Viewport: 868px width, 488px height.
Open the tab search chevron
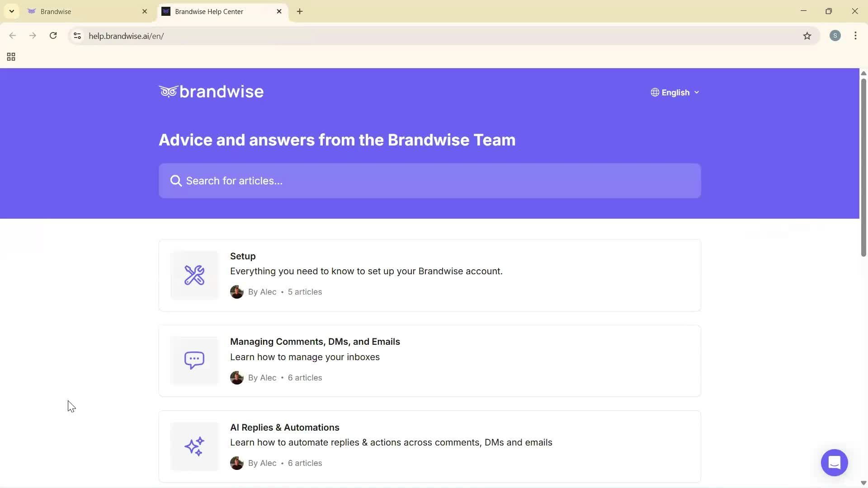11,11
